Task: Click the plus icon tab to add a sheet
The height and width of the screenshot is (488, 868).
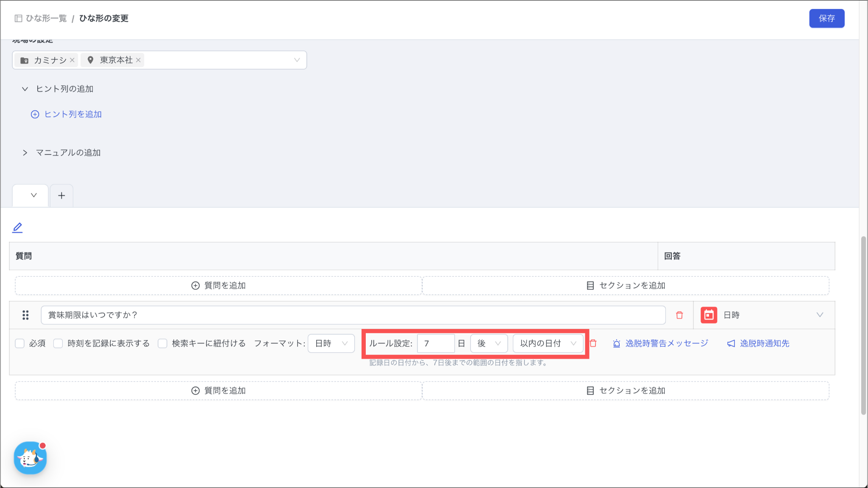Action: [x=61, y=195]
